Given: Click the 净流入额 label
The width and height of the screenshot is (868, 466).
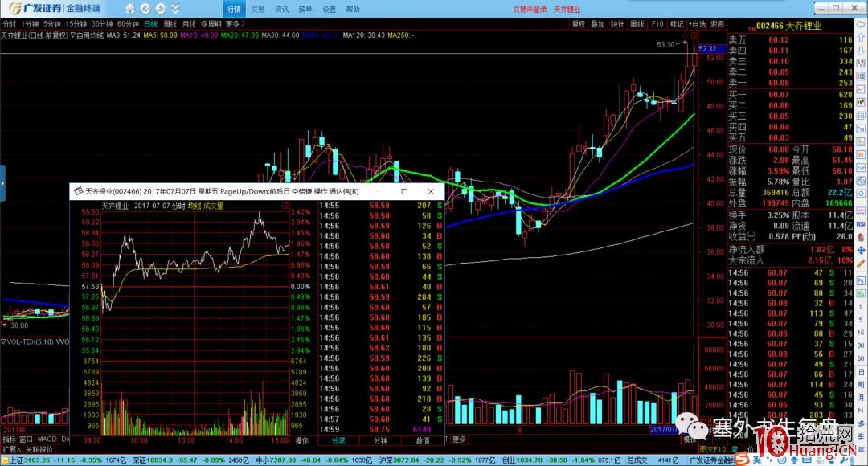Looking at the screenshot, I should pyautogui.click(x=746, y=250).
